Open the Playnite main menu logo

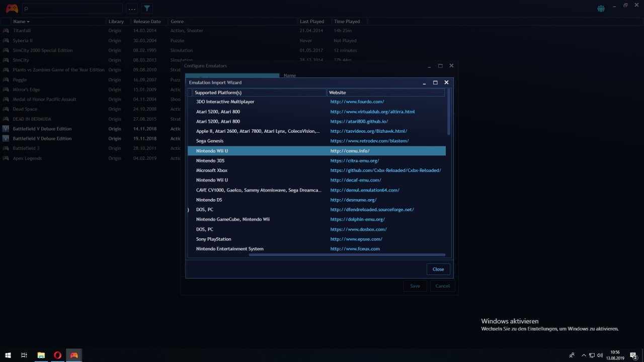pyautogui.click(x=12, y=9)
